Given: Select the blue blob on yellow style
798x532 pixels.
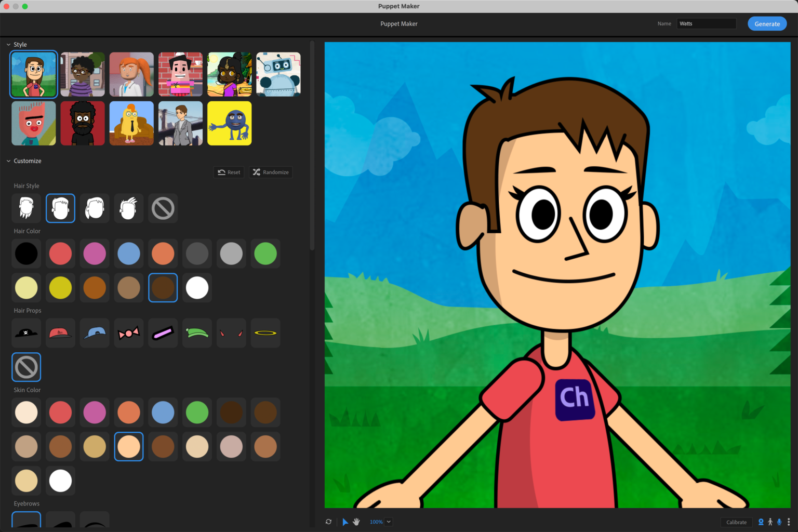Looking at the screenshot, I should point(229,123).
